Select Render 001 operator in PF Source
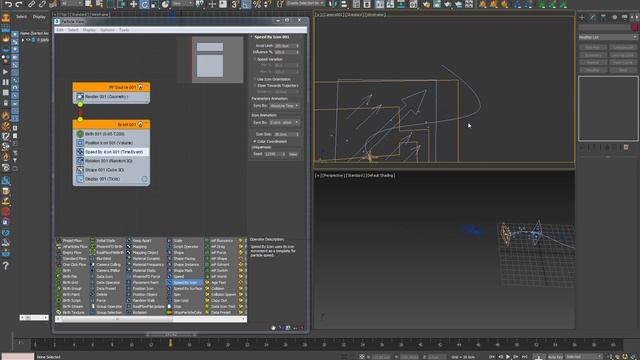 pos(111,97)
